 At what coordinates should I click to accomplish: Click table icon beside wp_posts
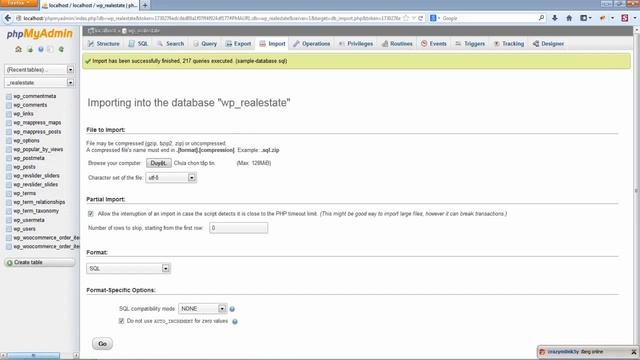click(x=9, y=167)
